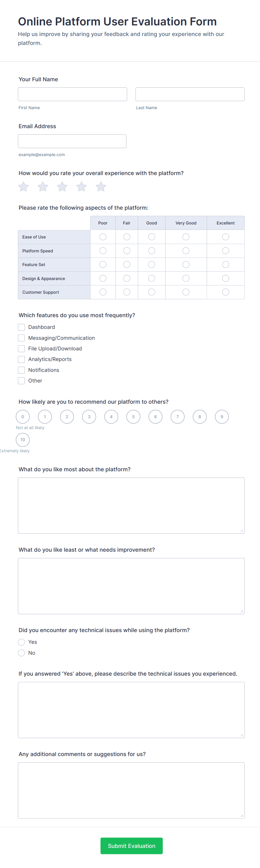Choose No for technical issues
The width and height of the screenshot is (260, 868).
tap(21, 653)
